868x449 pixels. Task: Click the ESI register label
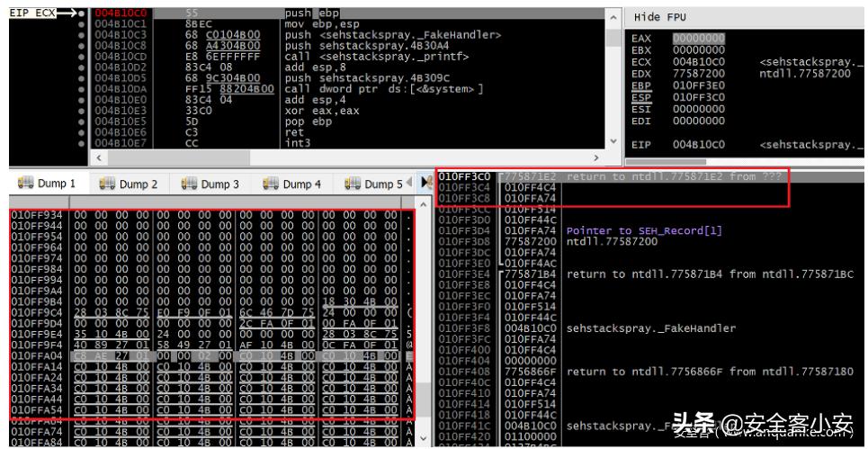[641, 109]
